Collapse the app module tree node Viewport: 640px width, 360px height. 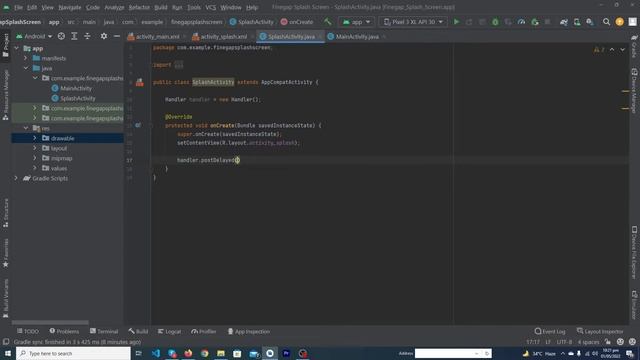coord(17,48)
